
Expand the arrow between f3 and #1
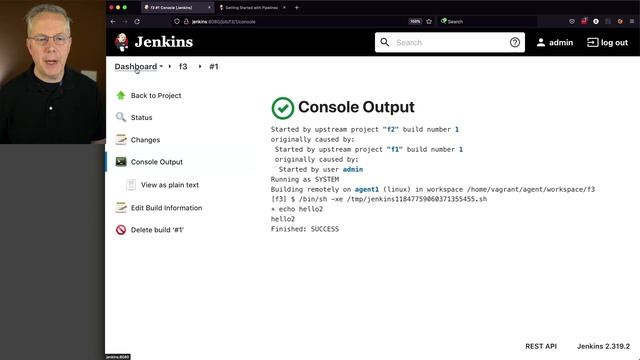pos(200,66)
